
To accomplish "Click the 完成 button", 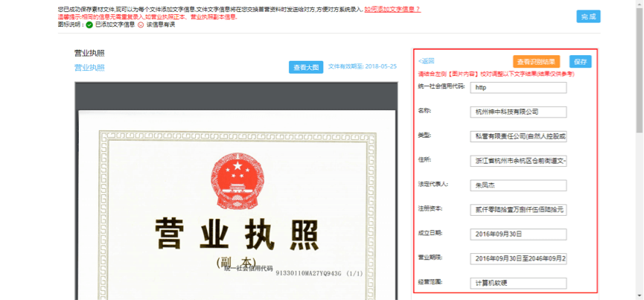I will tap(588, 16).
